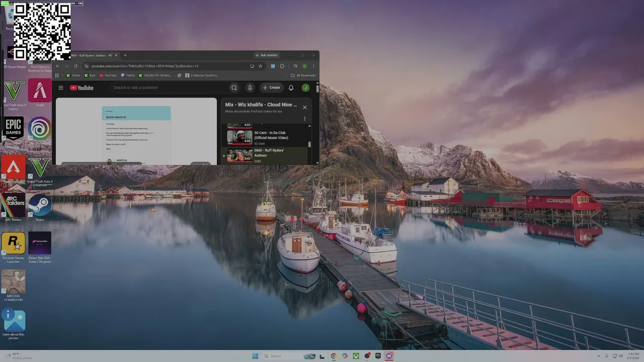644x362 pixels.
Task: Open the YouTube guide hamburger menu
Action: [61, 87]
